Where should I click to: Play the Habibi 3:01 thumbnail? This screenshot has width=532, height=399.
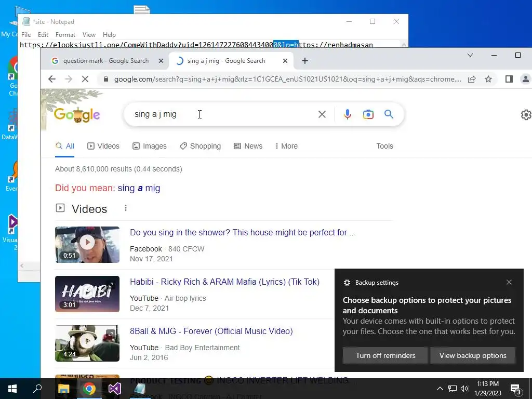tap(87, 294)
